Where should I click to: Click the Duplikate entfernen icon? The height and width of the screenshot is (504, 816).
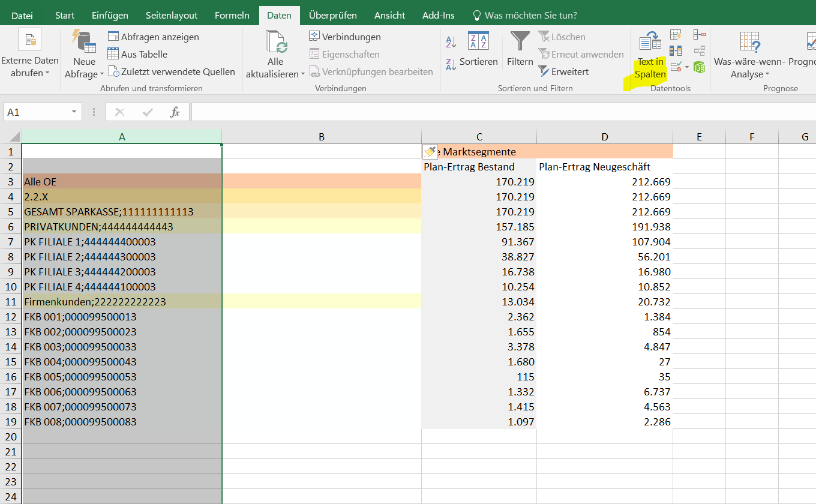(676, 50)
